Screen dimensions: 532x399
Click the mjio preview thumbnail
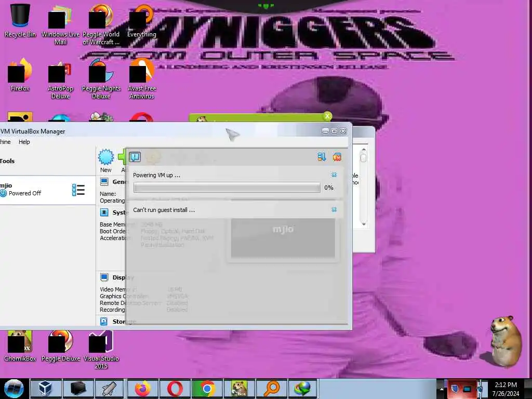coord(283,237)
